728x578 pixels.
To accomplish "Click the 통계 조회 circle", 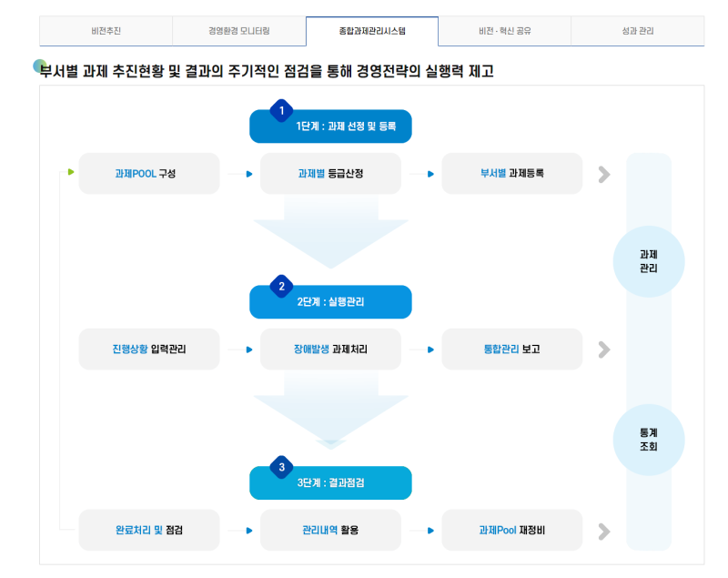I will tap(649, 440).
